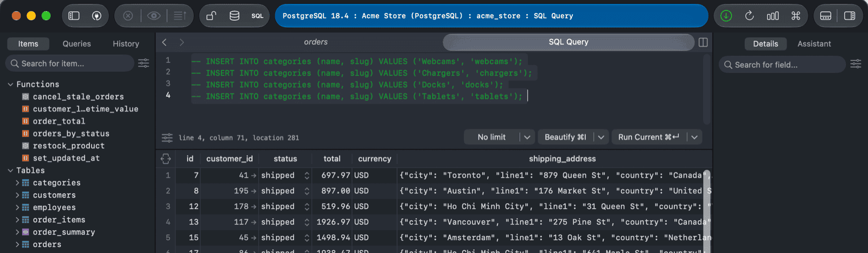Screen dimensions: 868x253
Task: Switch to the Queries tab
Action: pyautogui.click(x=76, y=44)
